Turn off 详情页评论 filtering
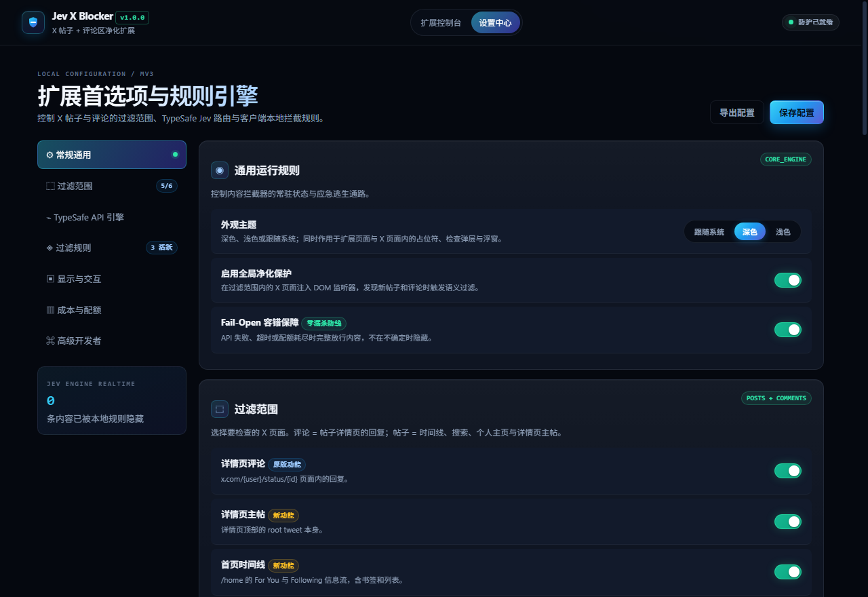Image resolution: width=868 pixels, height=597 pixels. [x=788, y=471]
